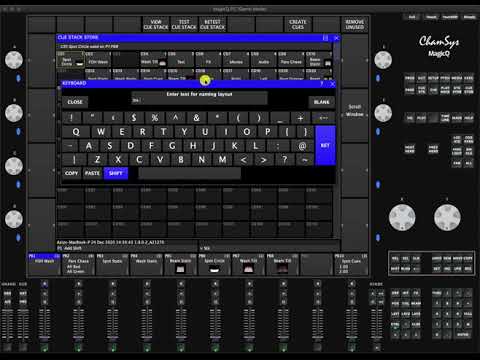
Task: Open the HELP window button
Action: (x=469, y=118)
